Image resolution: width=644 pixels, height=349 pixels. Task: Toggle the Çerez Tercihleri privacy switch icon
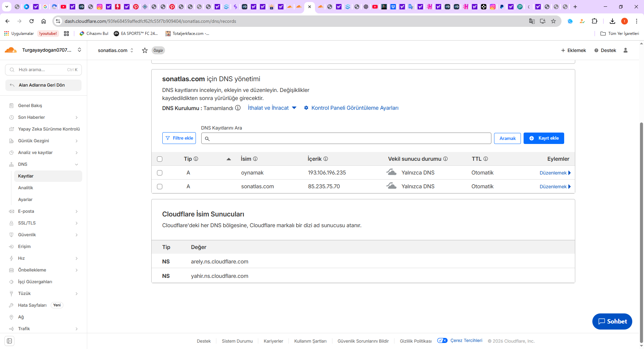click(x=442, y=340)
